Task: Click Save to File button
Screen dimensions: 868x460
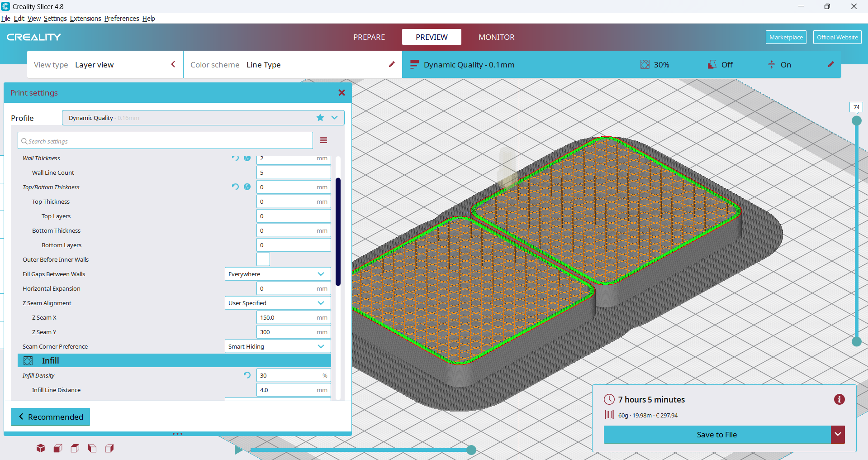Action: click(717, 435)
